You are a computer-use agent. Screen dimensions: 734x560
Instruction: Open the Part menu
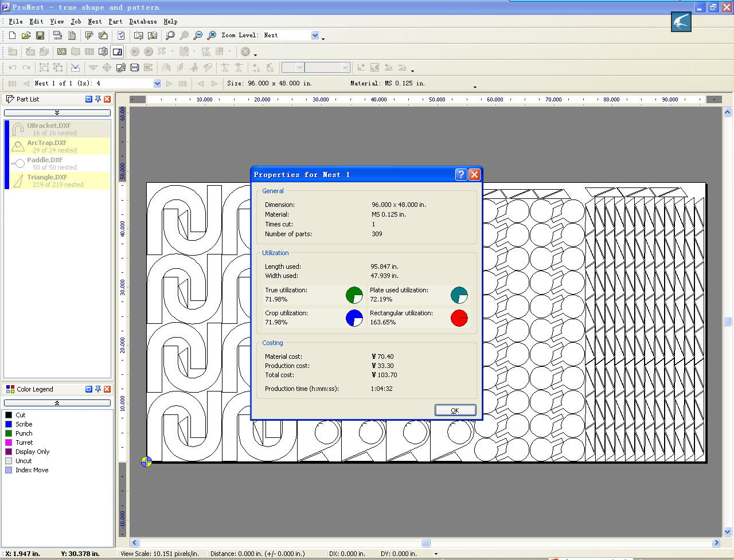[x=115, y=21]
